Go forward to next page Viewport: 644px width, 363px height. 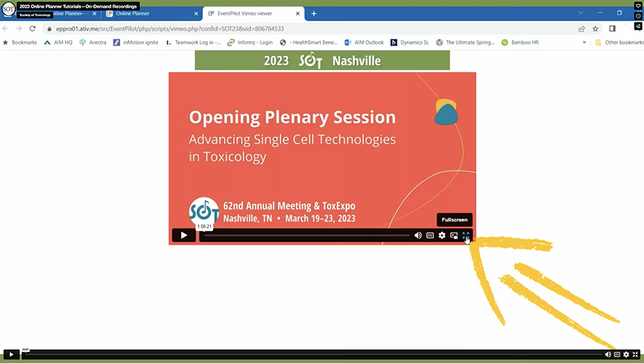(19, 28)
